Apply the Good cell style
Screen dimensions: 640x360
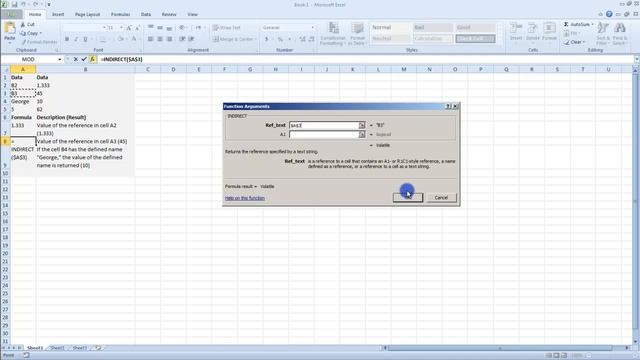pos(476,27)
